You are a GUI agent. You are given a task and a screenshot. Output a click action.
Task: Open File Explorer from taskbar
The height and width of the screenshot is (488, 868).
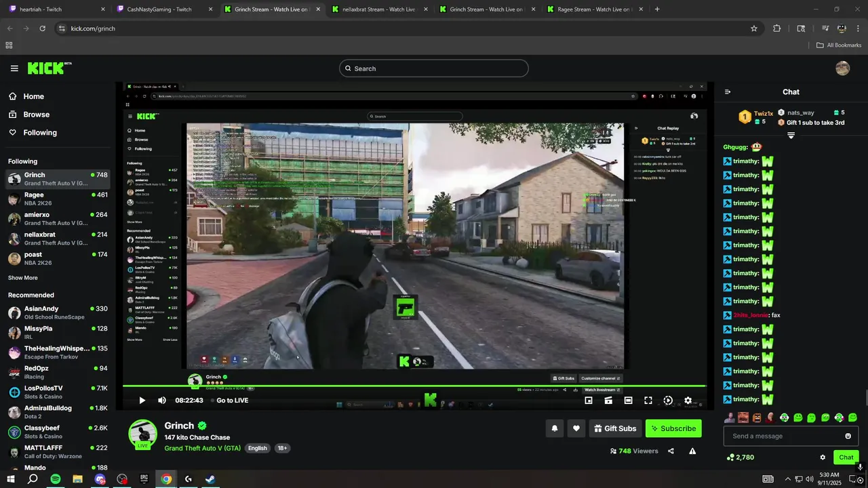click(x=77, y=479)
